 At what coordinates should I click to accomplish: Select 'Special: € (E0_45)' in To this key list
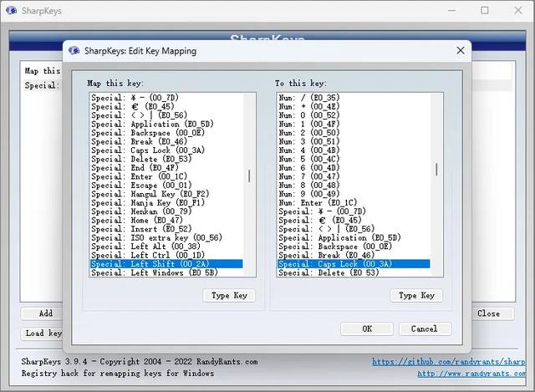coord(354,220)
